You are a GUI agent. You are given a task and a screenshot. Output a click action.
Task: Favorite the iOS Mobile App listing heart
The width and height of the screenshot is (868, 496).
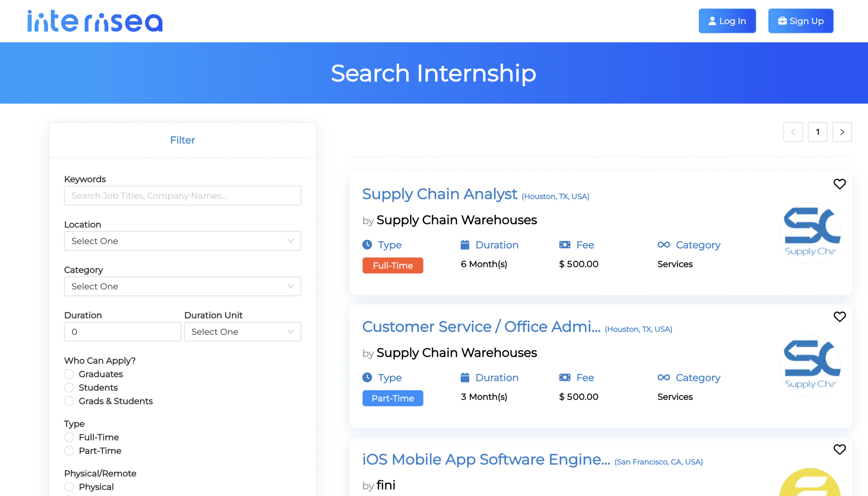tap(839, 449)
